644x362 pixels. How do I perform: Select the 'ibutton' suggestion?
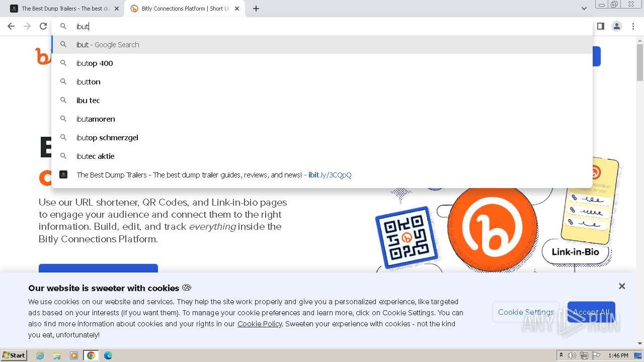(x=322, y=82)
